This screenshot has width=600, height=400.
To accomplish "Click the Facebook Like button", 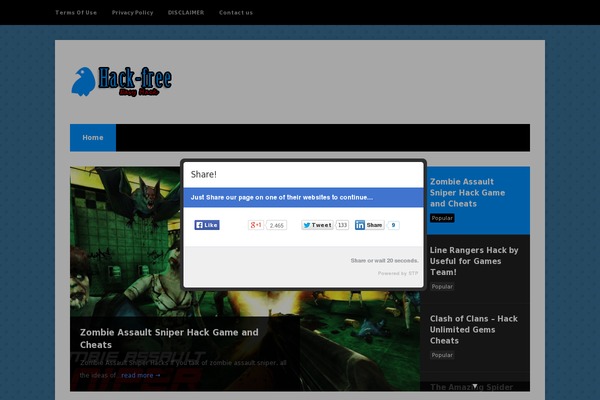I will pyautogui.click(x=207, y=225).
